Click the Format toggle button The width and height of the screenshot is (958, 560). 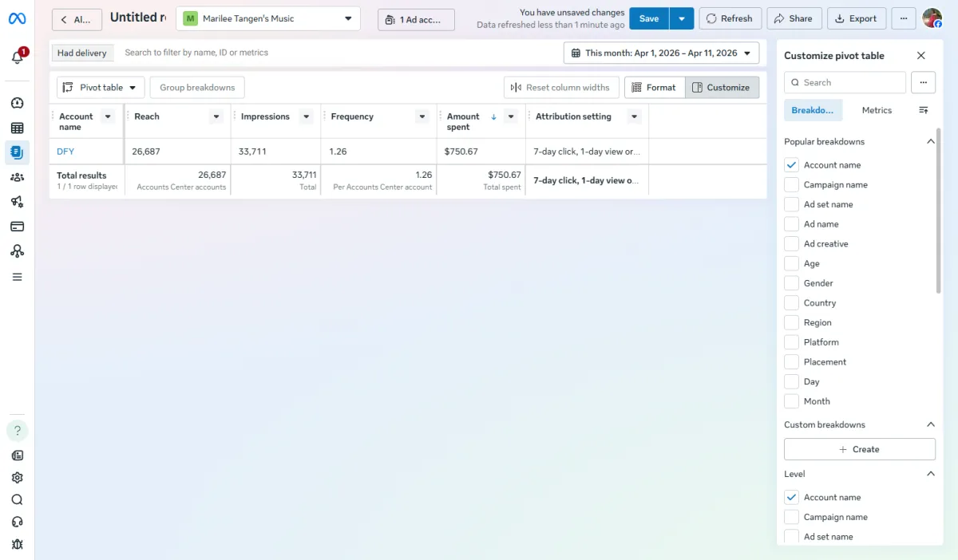655,88
